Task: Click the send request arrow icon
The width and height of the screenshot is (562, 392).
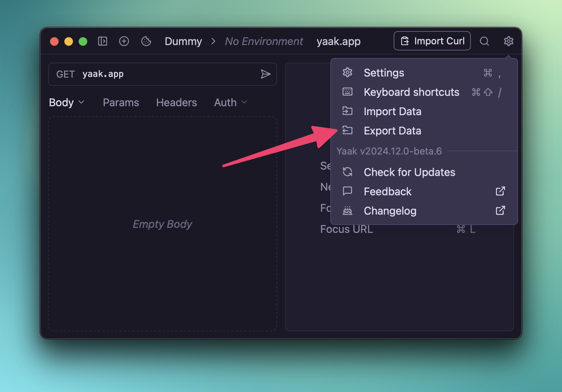Action: coord(265,74)
